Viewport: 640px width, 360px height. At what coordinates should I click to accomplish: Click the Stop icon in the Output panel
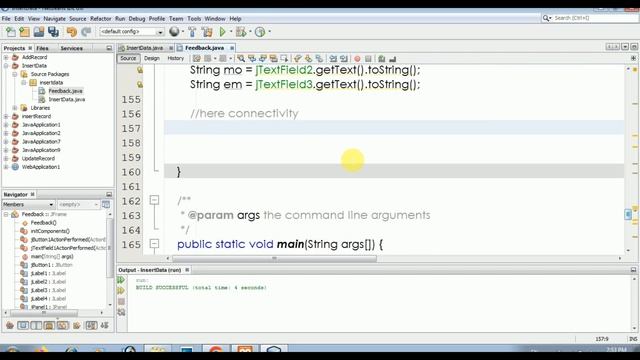pyautogui.click(x=121, y=302)
